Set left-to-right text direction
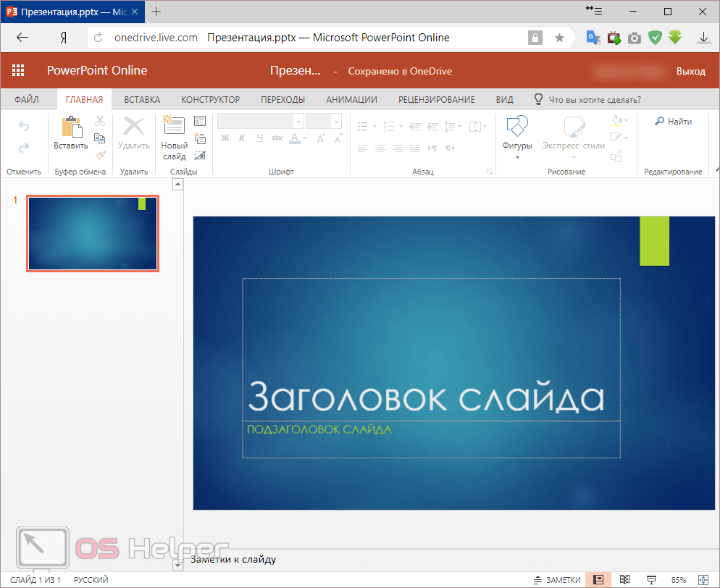720x588 pixels. pos(432,148)
